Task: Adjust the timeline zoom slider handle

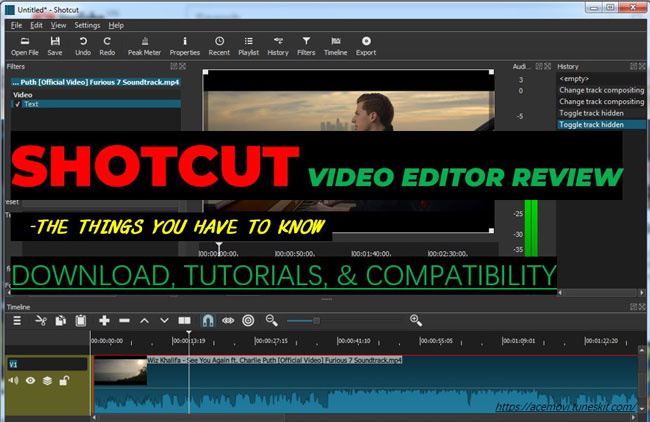Action: (x=316, y=320)
